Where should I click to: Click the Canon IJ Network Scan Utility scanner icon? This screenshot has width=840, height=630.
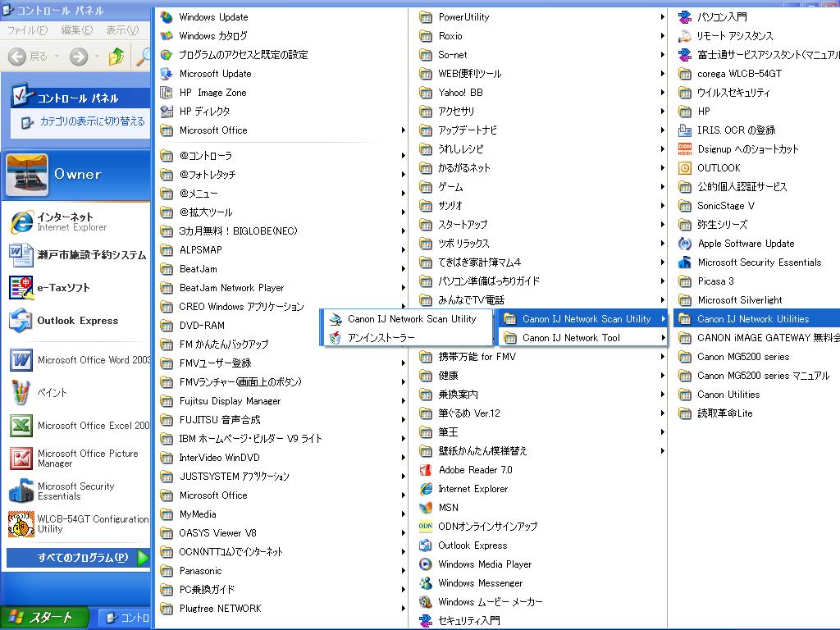click(336, 319)
